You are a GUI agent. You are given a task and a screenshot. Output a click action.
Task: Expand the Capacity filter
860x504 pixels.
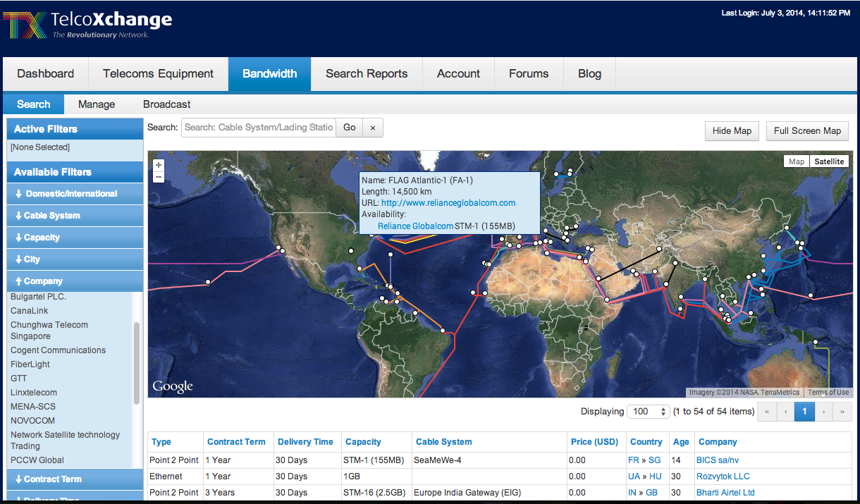point(75,238)
